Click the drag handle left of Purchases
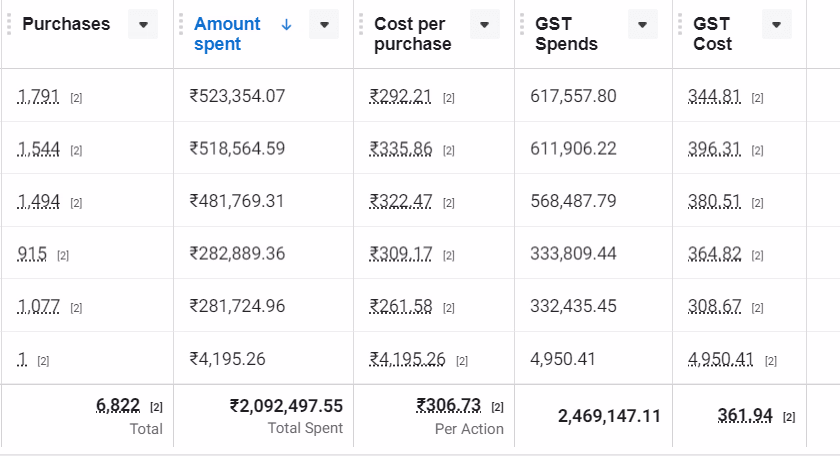The width and height of the screenshot is (840, 456). [x=9, y=24]
